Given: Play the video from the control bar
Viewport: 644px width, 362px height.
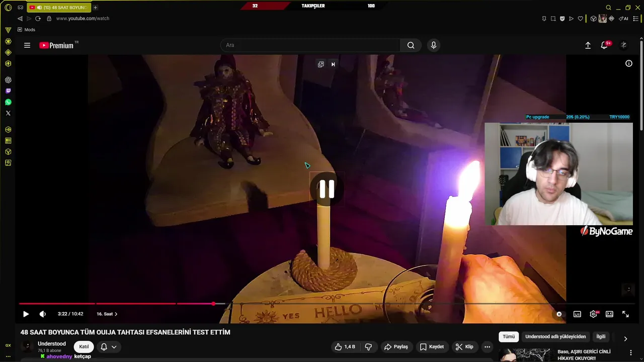Looking at the screenshot, I should coord(26,314).
